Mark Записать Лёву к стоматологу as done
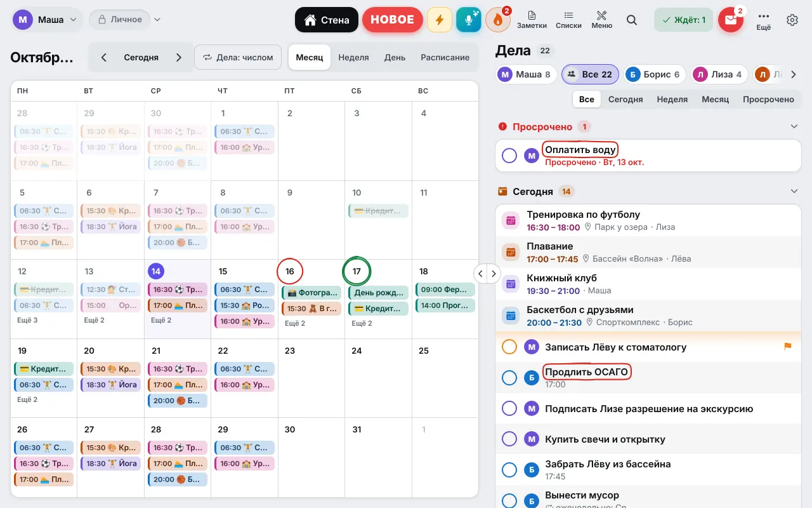 click(x=509, y=347)
